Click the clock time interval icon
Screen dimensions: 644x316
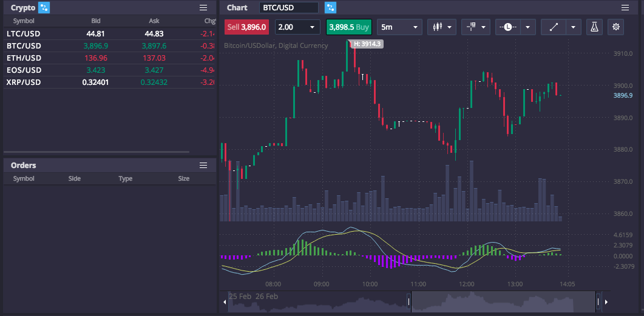click(x=508, y=27)
